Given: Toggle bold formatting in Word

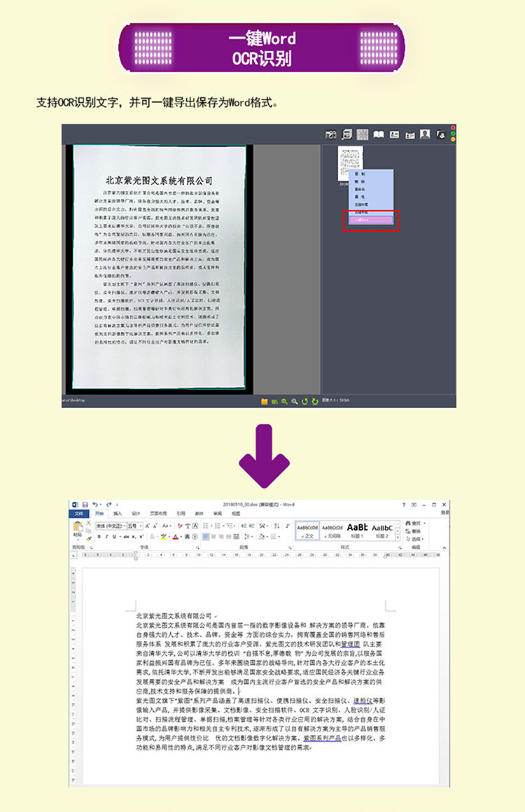Looking at the screenshot, I should coord(99,537).
